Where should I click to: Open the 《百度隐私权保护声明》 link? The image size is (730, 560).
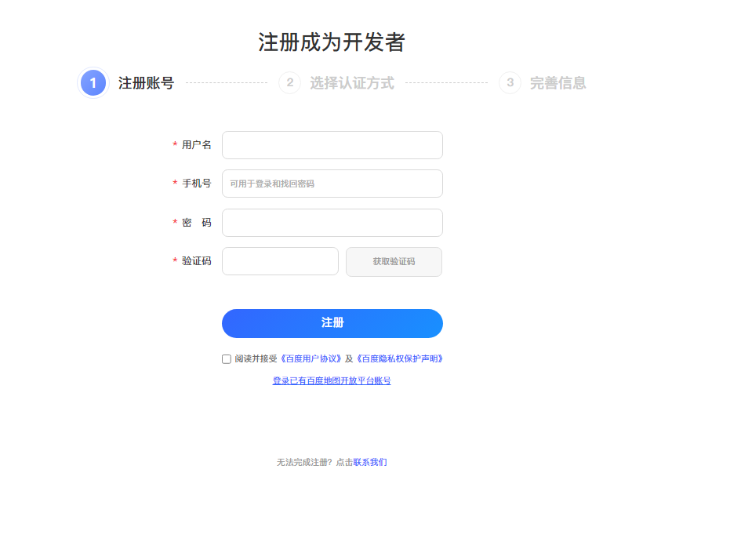pyautogui.click(x=399, y=359)
